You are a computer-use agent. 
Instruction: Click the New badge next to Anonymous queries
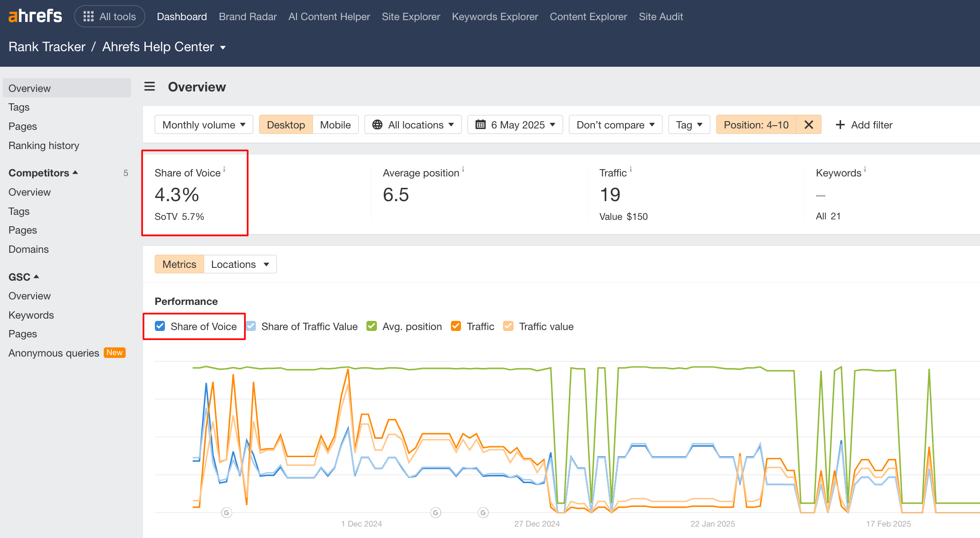(x=114, y=352)
